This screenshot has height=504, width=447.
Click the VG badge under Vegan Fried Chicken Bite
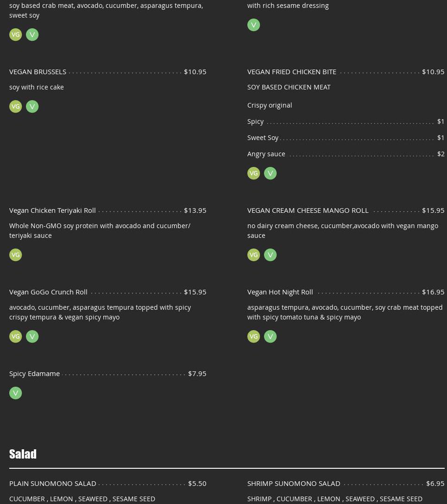(x=253, y=173)
